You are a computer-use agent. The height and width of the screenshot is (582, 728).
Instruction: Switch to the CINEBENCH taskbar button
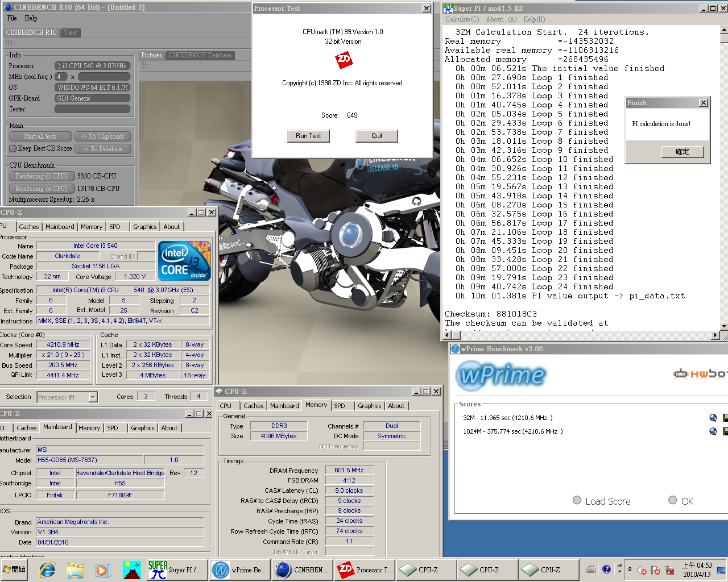coord(301,569)
